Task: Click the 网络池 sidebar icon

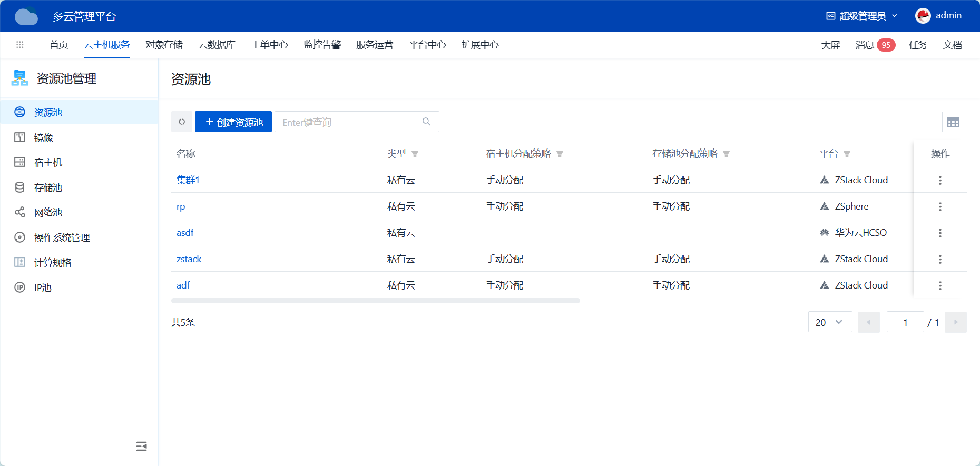Action: [19, 212]
